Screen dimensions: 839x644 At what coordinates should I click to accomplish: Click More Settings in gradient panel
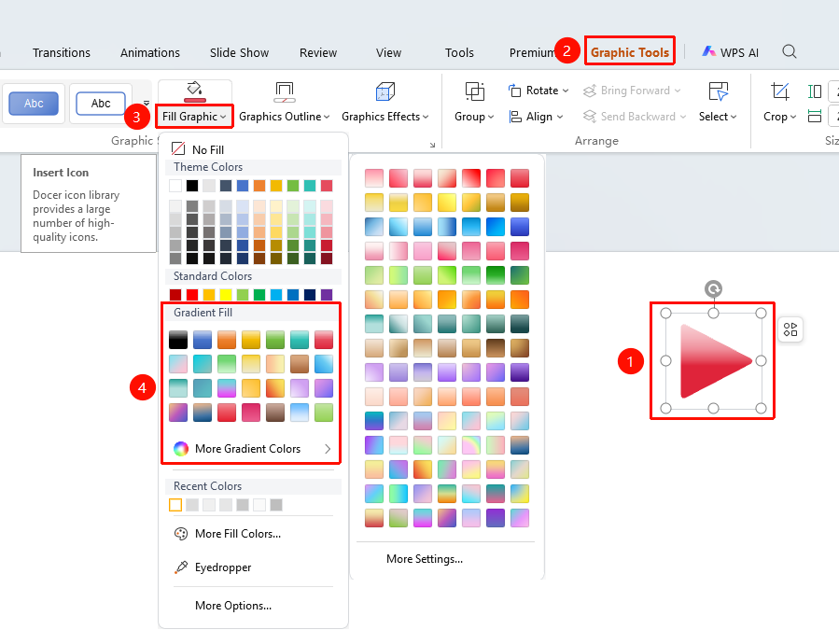[425, 559]
